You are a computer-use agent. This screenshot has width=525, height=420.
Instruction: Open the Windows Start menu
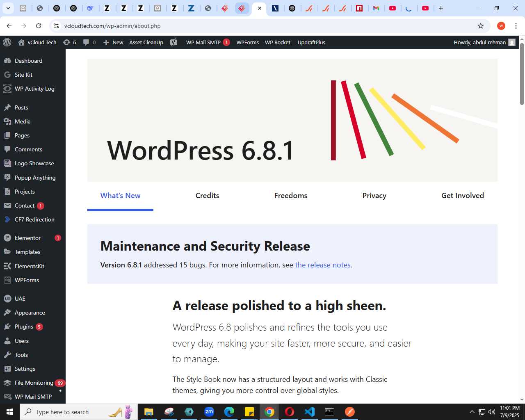[x=10, y=412]
